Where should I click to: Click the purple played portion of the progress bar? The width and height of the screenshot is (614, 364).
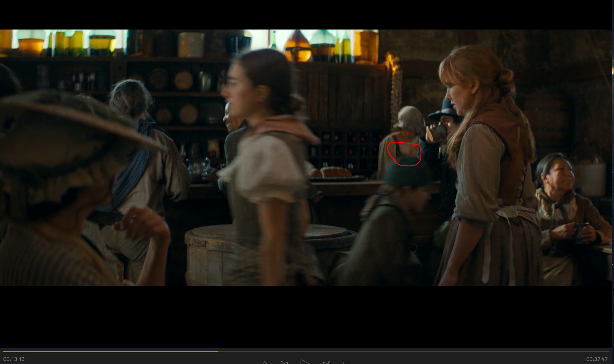[111, 352]
